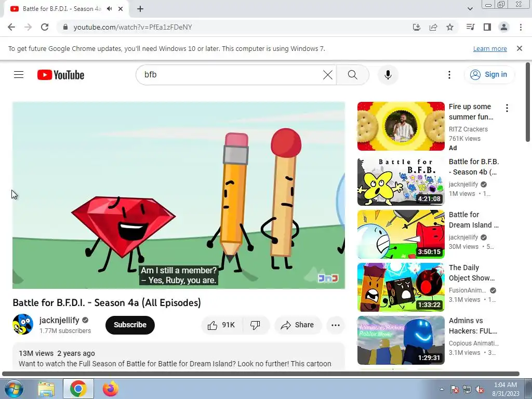Open 'Admins vs Hackers: FUL...' title
The width and height of the screenshot is (532, 399).
point(473,325)
